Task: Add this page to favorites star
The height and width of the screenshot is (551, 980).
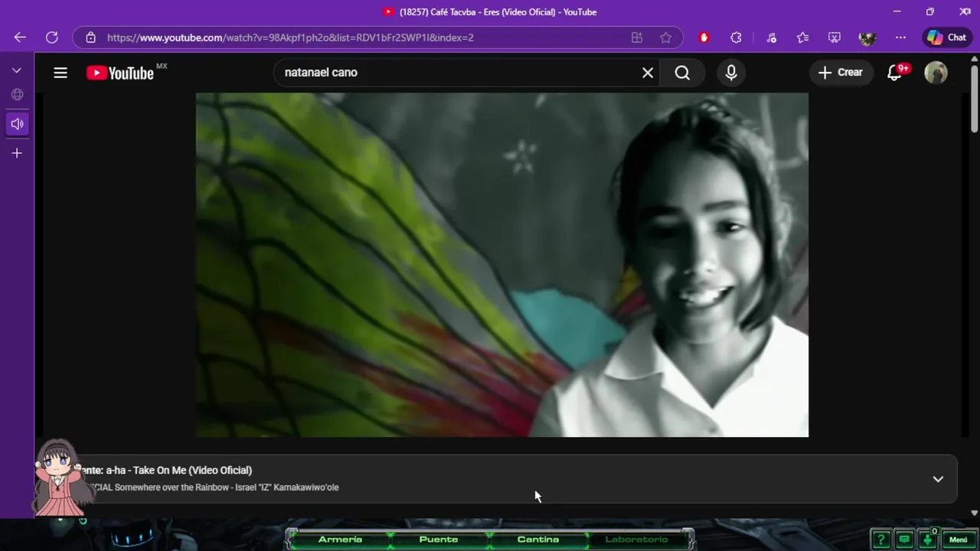Action: 666,37
